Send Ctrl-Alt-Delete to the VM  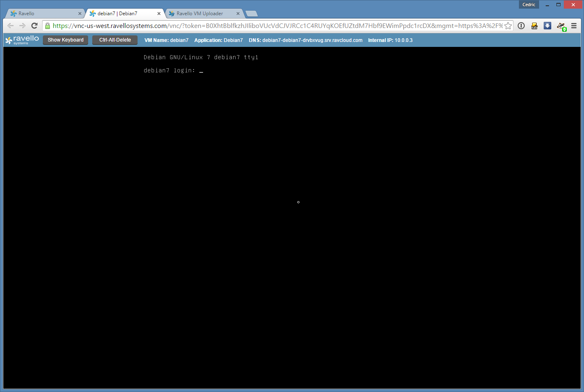[115, 40]
